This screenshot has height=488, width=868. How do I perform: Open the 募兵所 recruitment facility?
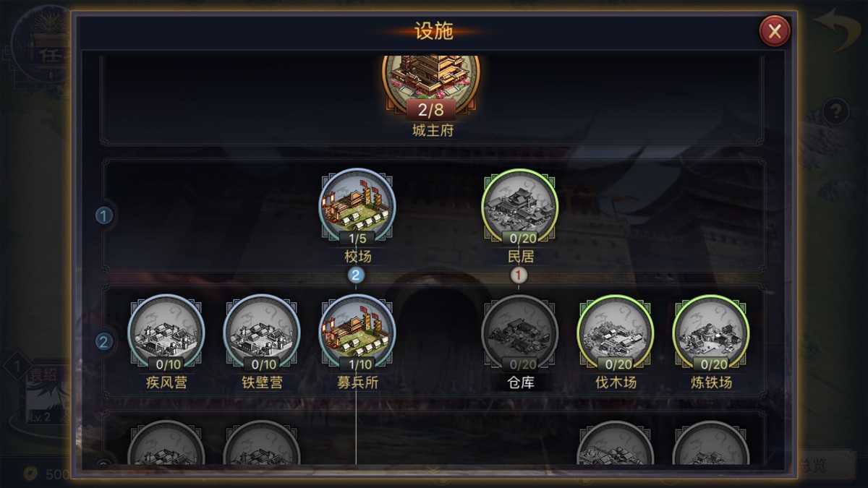pyautogui.click(x=357, y=333)
